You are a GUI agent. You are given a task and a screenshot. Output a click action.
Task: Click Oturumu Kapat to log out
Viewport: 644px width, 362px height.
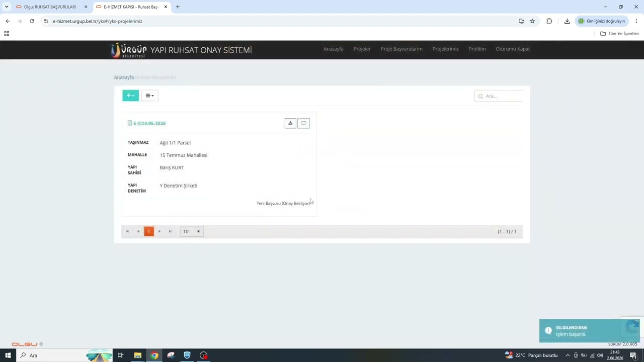tap(513, 49)
